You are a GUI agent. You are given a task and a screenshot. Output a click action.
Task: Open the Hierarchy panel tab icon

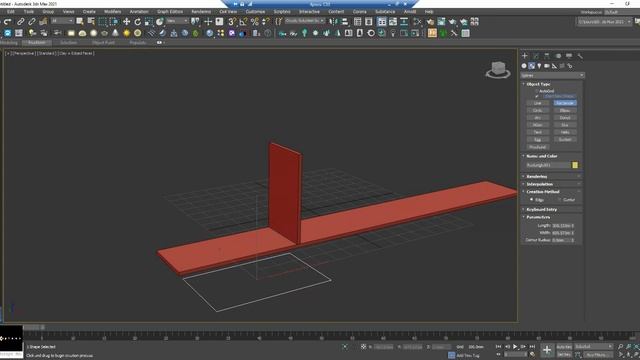click(x=547, y=56)
